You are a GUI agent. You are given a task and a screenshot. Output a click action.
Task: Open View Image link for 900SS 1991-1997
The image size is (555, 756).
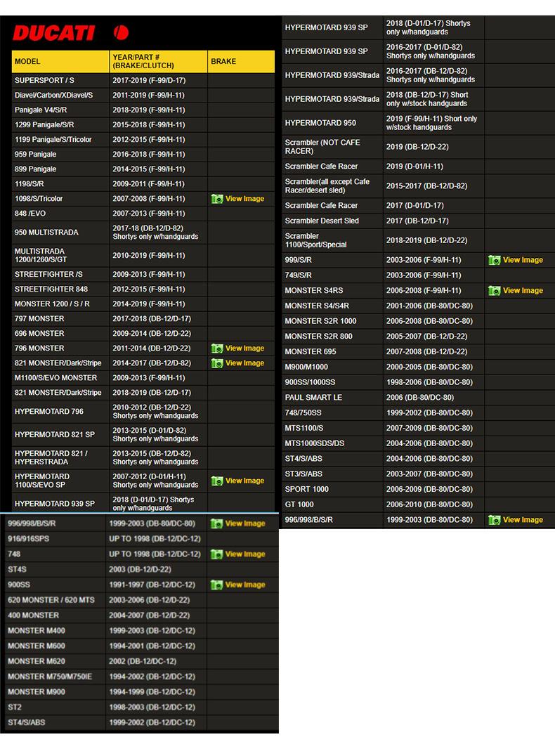(244, 585)
